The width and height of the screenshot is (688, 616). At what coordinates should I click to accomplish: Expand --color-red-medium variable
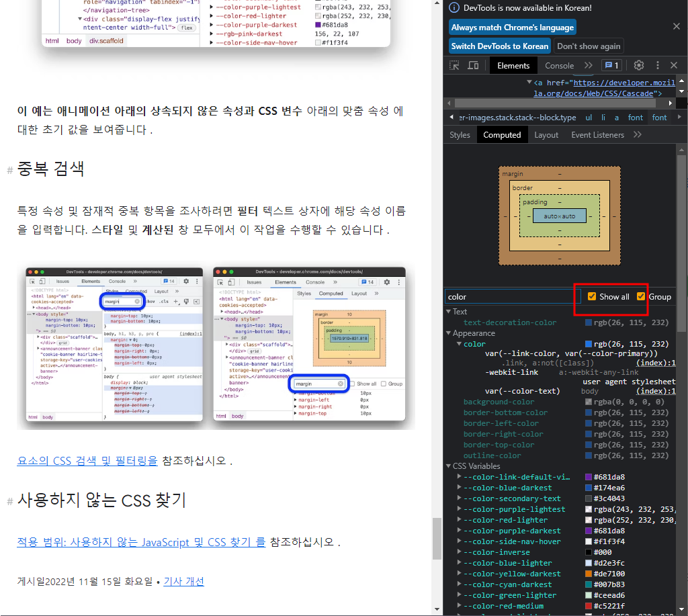459,605
